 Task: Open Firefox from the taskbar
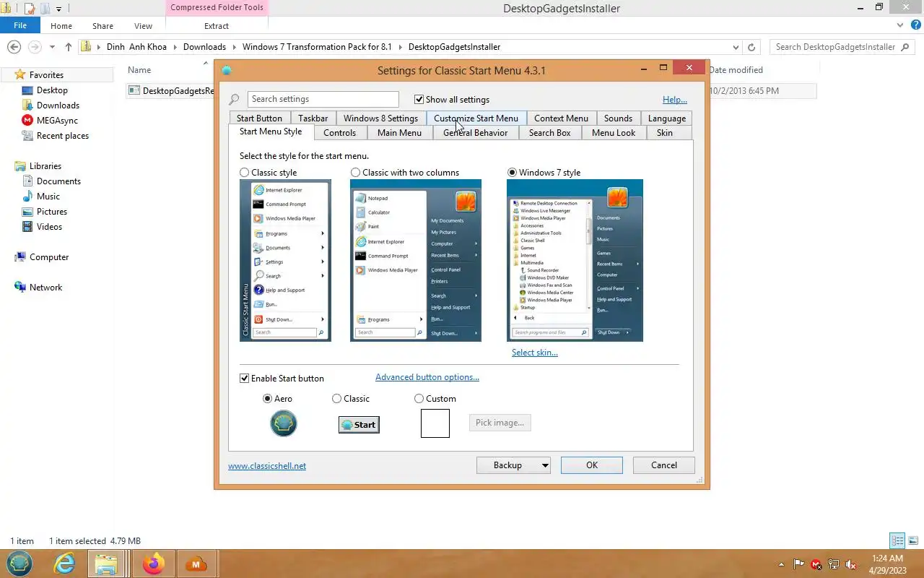click(x=153, y=564)
